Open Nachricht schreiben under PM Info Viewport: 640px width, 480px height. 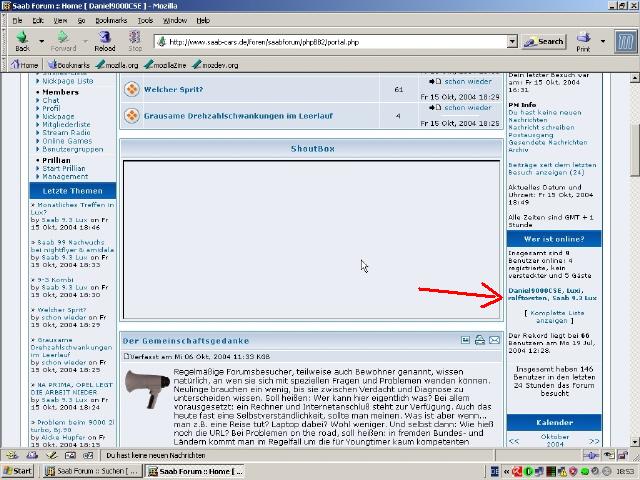tap(541, 127)
